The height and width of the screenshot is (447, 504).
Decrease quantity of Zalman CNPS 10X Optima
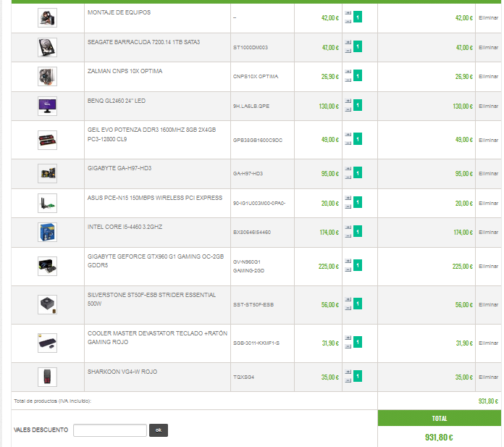coord(348,80)
